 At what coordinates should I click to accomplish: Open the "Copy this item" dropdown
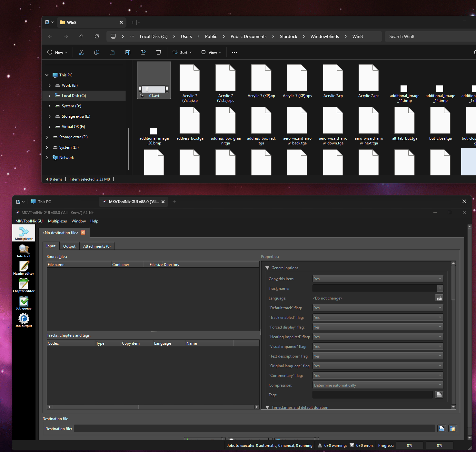click(x=378, y=279)
